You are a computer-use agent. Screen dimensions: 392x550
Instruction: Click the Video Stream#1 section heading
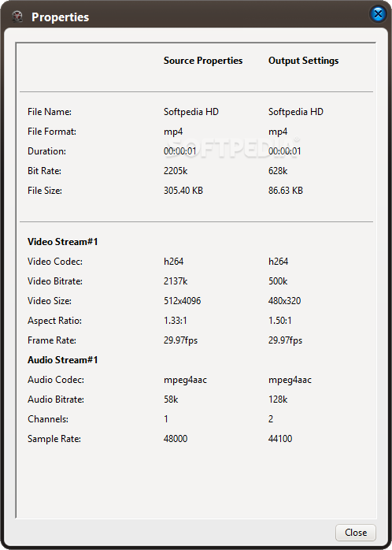click(63, 242)
